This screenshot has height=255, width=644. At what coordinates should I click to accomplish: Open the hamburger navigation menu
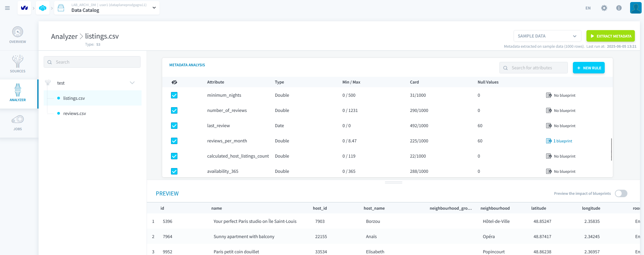click(x=7, y=8)
